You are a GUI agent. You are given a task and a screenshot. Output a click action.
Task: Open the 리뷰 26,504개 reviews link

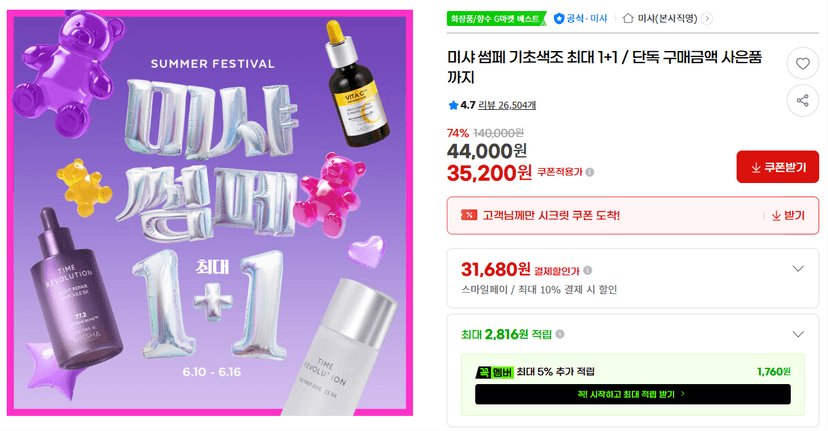pos(506,105)
